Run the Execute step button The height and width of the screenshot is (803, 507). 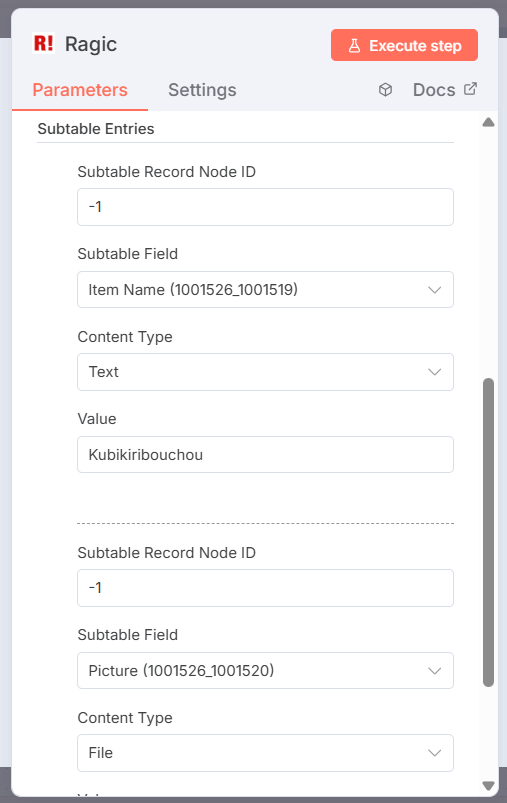point(405,45)
